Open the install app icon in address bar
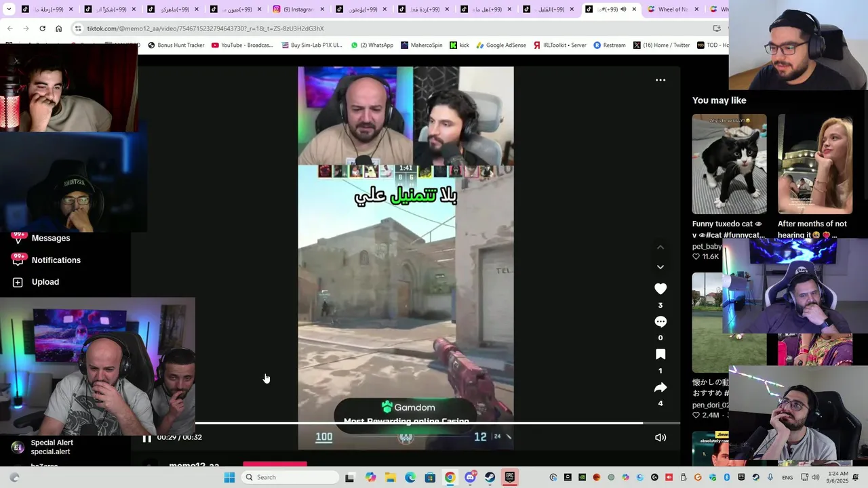The height and width of the screenshot is (488, 868). 717,28
